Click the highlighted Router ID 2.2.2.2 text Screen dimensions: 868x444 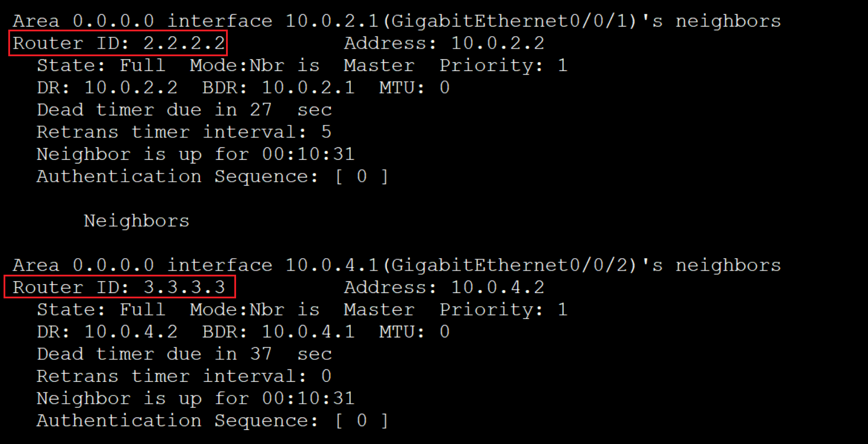[118, 44]
